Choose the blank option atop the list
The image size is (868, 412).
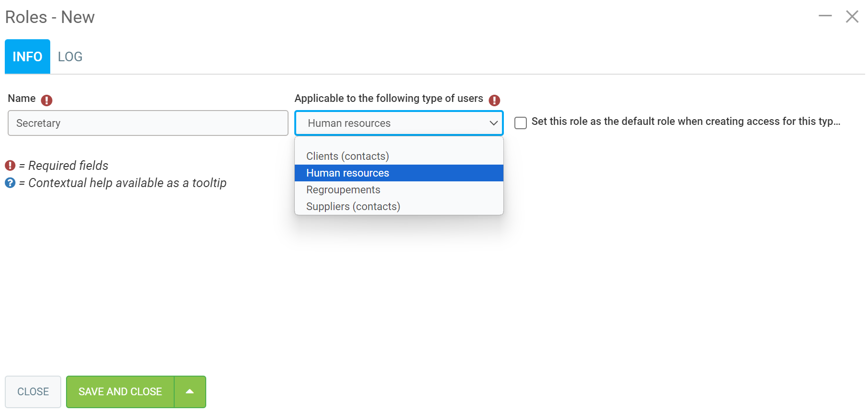click(398, 144)
